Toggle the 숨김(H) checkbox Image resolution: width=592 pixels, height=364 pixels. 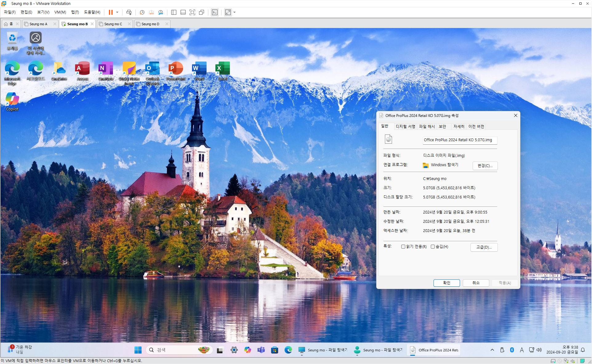tap(433, 247)
